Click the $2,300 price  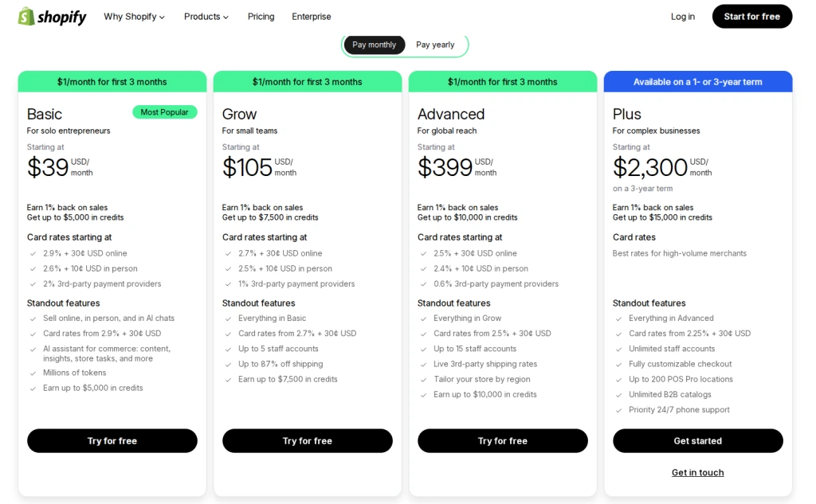coord(650,167)
